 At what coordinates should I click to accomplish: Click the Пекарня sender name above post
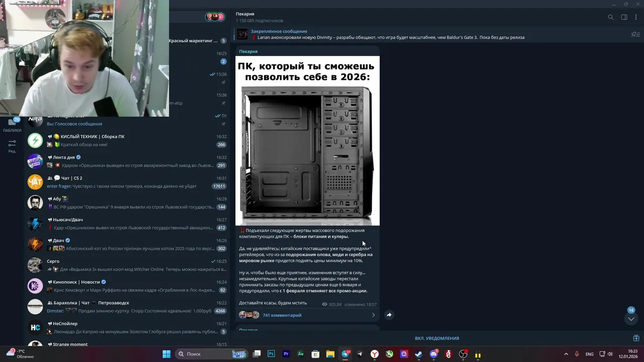(248, 51)
